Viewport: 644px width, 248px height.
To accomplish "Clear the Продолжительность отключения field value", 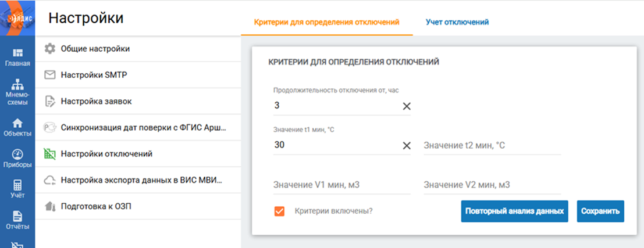I will click(407, 106).
